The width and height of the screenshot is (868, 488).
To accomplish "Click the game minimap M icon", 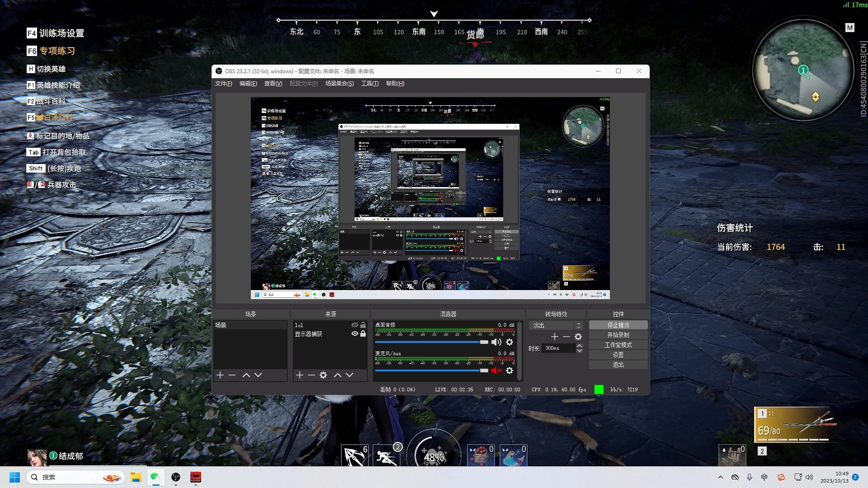I will pos(850,28).
